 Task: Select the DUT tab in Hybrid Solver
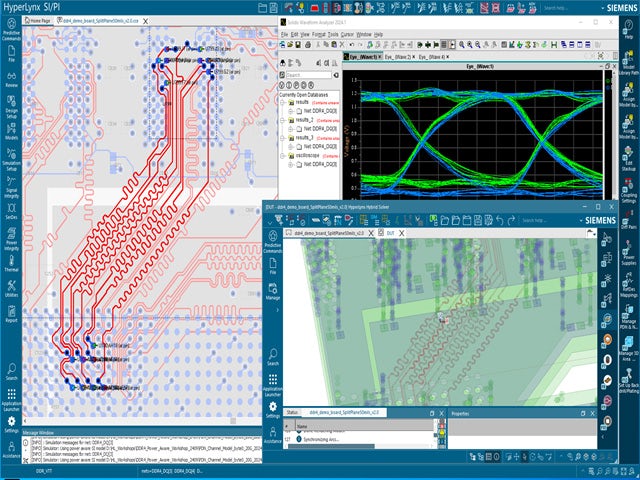[390, 233]
